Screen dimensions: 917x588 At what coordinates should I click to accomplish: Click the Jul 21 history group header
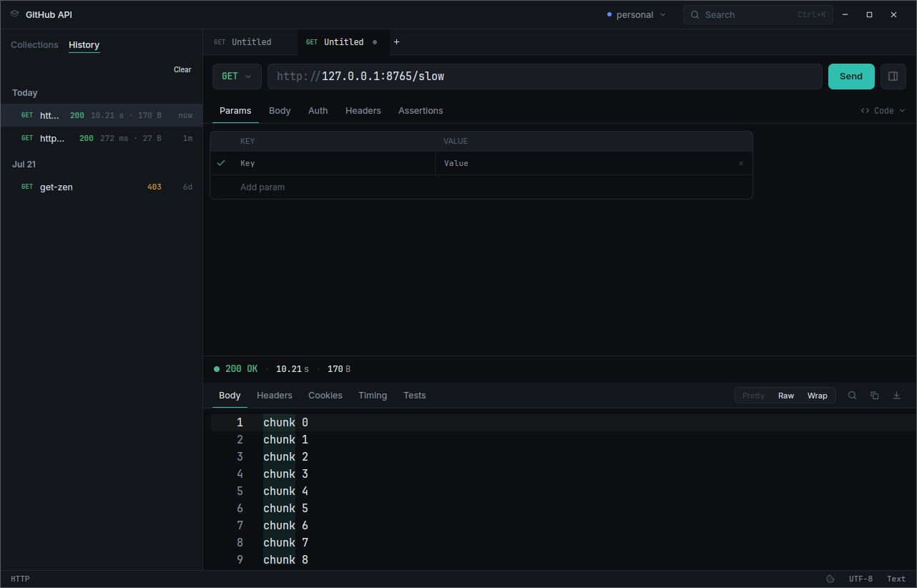24,165
